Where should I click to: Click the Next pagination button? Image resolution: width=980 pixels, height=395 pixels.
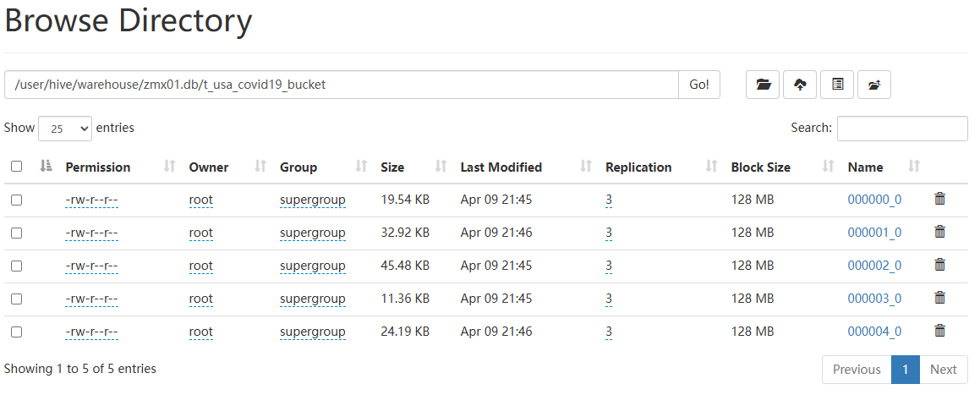pos(943,370)
